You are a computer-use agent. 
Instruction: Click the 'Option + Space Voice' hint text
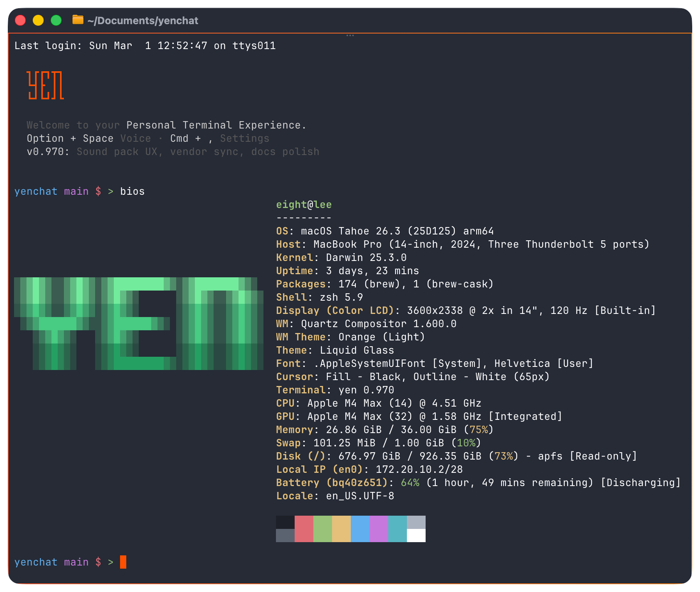point(89,138)
